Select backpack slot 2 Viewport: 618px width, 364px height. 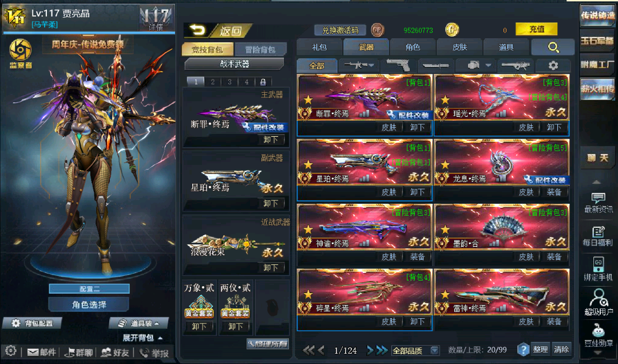click(x=213, y=82)
